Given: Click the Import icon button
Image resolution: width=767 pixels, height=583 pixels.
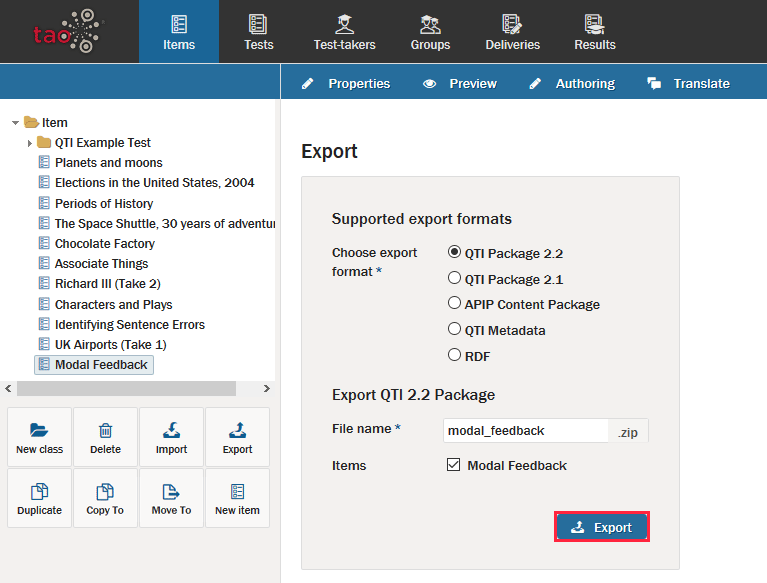Looking at the screenshot, I should point(171,431).
